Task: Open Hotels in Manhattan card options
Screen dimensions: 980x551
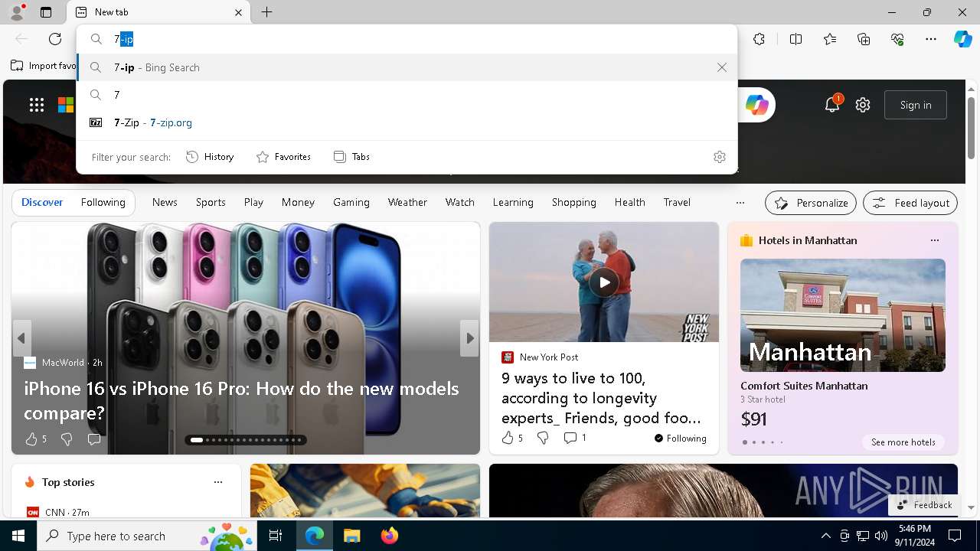Action: coord(934,240)
